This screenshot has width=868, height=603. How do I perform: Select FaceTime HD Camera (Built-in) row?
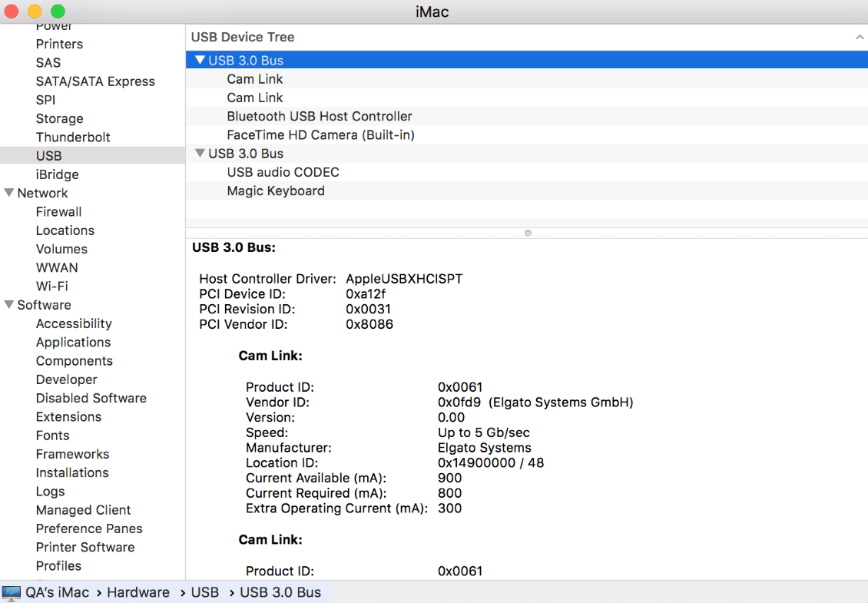click(526, 134)
